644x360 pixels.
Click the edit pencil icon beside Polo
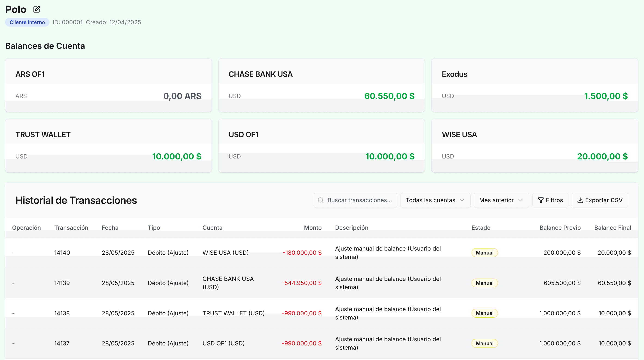(x=37, y=9)
